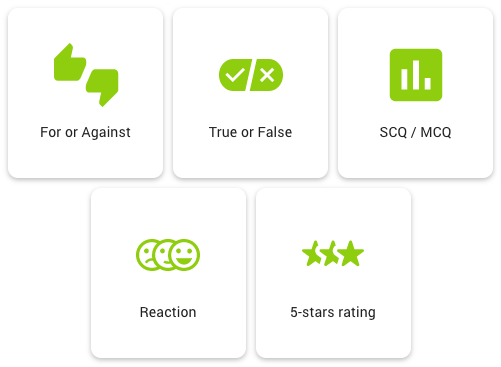Choose the "For or Against" label
The image size is (501, 367).
85,132
